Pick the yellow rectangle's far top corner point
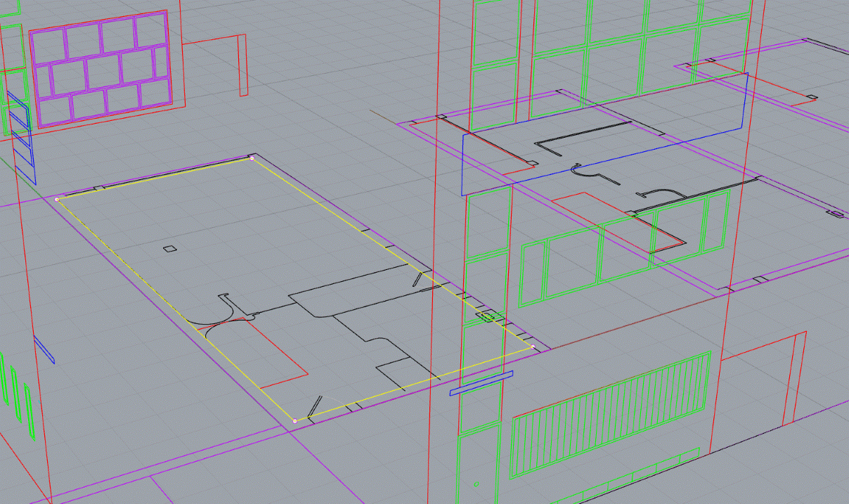The height and width of the screenshot is (504, 849). point(252,159)
